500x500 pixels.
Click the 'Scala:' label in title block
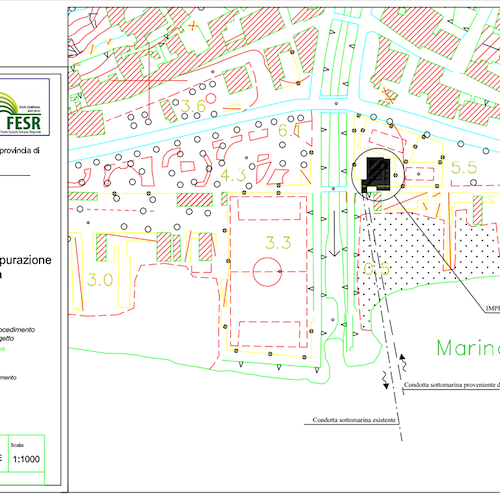pyautogui.click(x=17, y=445)
